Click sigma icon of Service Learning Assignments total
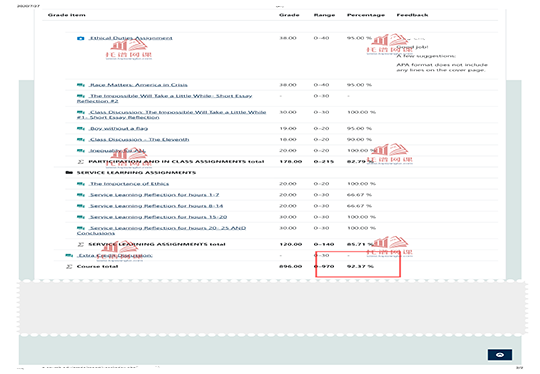This screenshot has height=374, width=540. (81, 244)
